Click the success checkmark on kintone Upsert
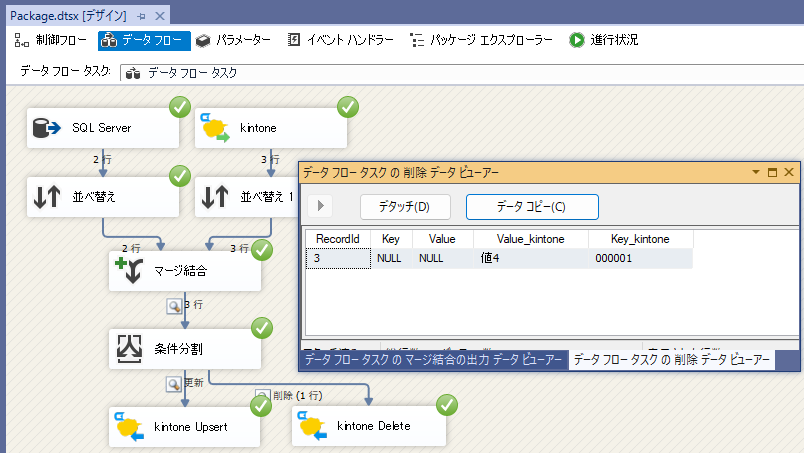This screenshot has height=453, width=804. 261,406
